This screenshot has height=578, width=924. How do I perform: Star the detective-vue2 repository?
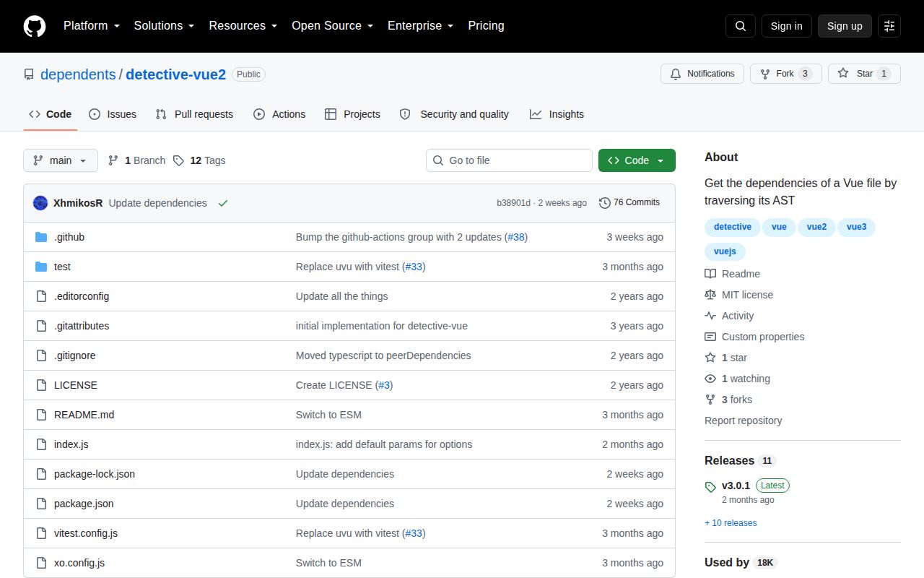864,74
